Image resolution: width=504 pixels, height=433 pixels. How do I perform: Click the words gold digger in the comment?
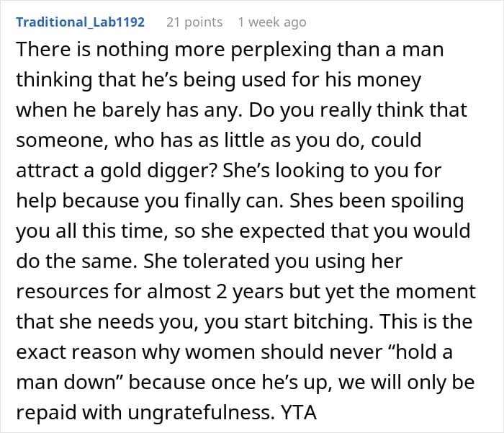click(160, 171)
